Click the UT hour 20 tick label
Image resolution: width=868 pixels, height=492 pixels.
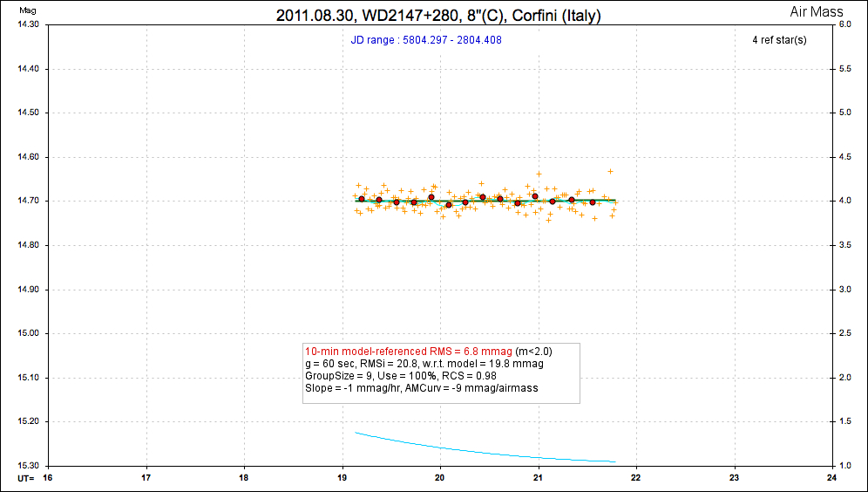[440, 477]
